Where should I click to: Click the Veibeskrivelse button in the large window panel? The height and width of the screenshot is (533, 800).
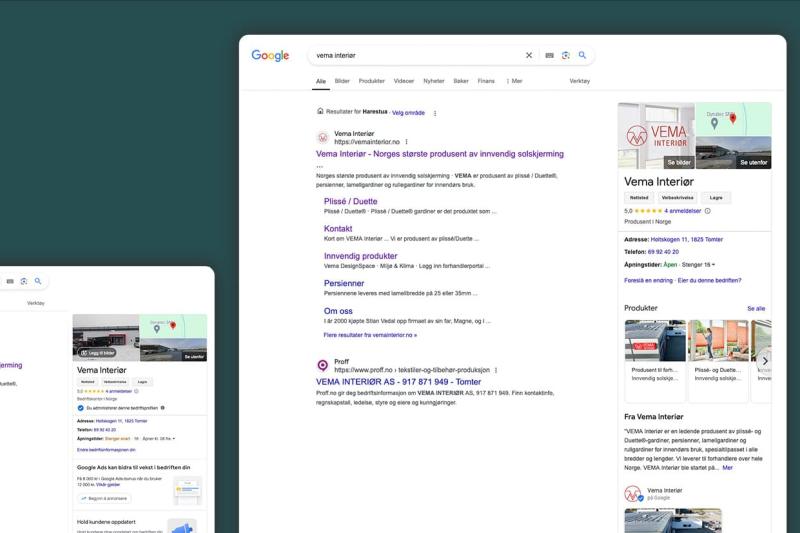coord(677,197)
